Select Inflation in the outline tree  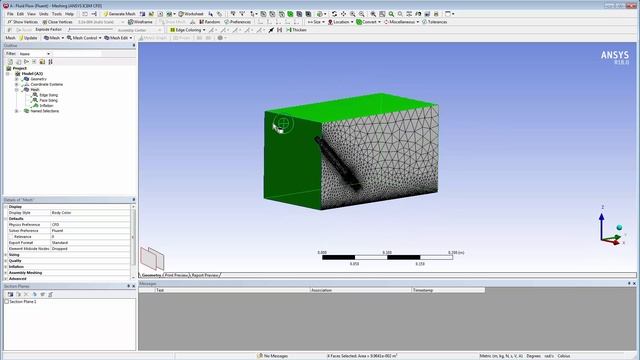[x=46, y=105]
